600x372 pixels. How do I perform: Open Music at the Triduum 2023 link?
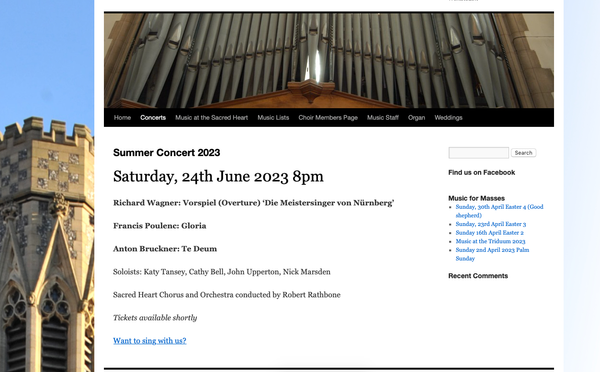490,241
